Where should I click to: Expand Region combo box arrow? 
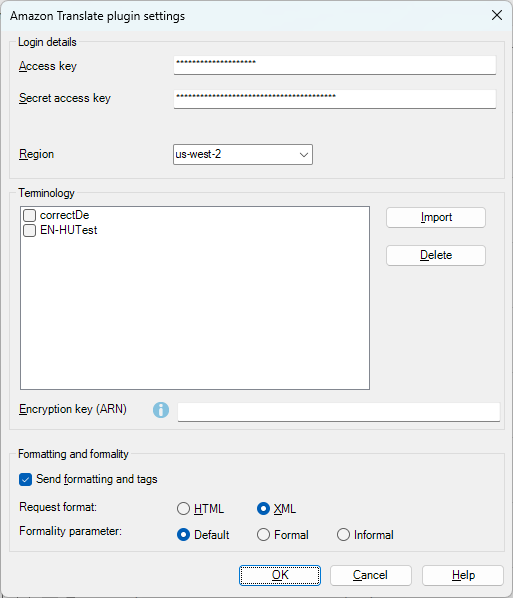click(x=304, y=155)
